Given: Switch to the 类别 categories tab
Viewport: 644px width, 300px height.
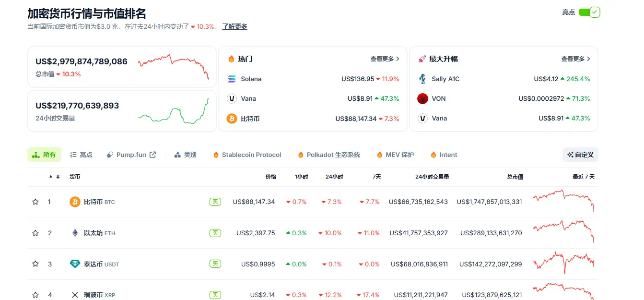Looking at the screenshot, I should click(x=186, y=155).
